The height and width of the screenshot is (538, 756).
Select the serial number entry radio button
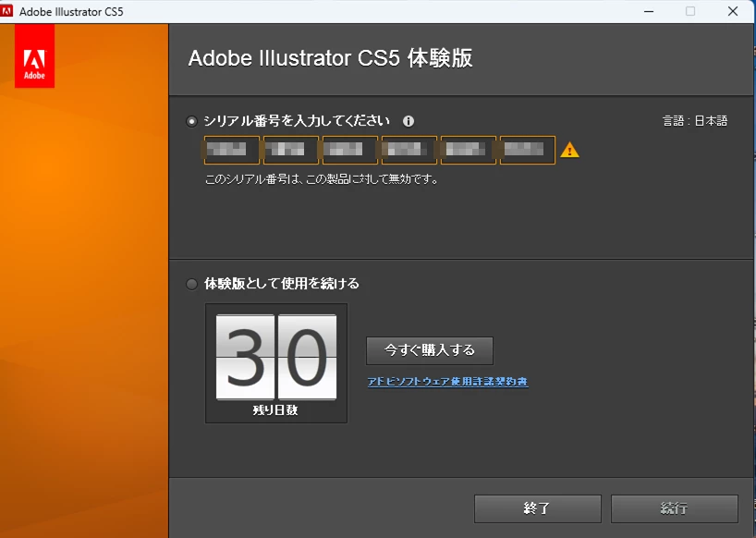point(192,121)
